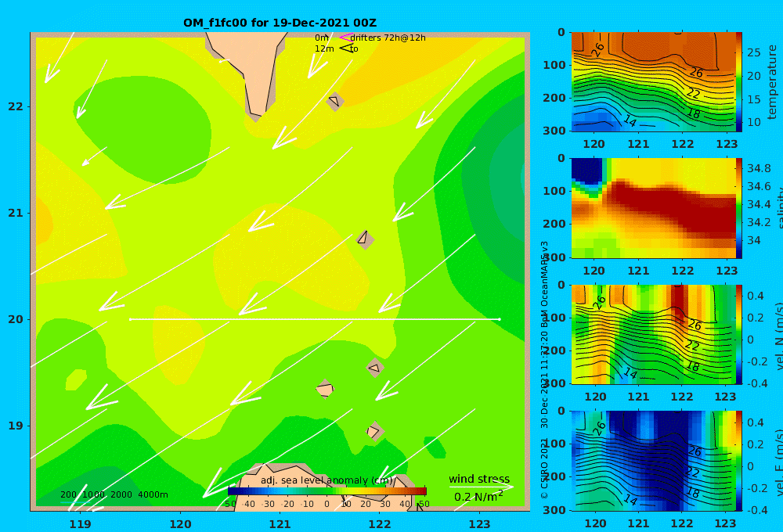Click the black 12m triangle legend symbol
Image resolution: width=783 pixels, height=532 pixels.
point(346,48)
